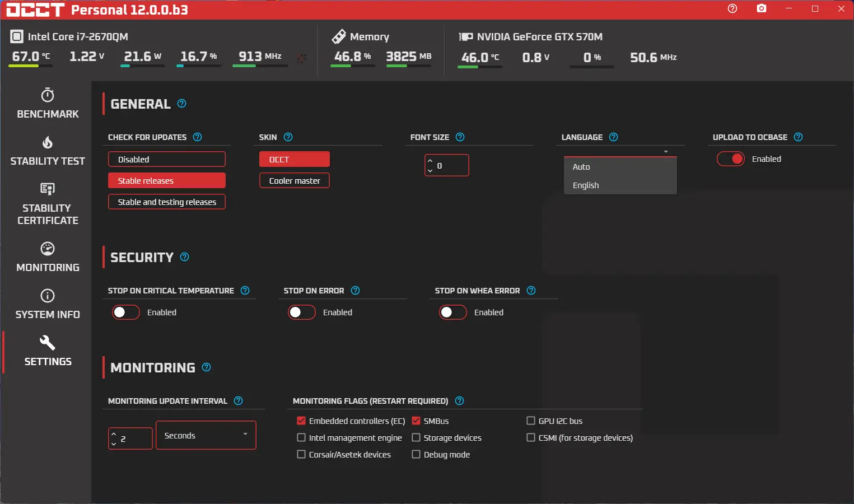854x504 pixels.
Task: Click the Benchmark stopwatch icon
Action: [x=48, y=95]
